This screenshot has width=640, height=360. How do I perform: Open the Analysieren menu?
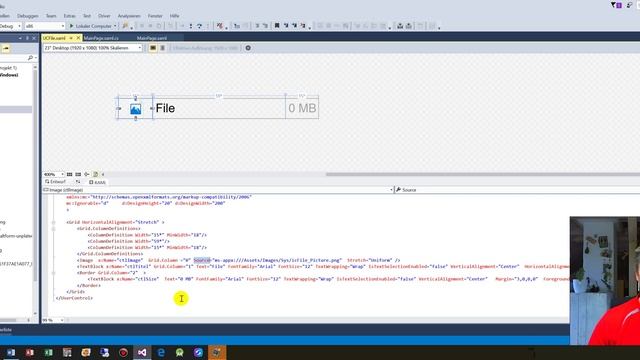(129, 16)
